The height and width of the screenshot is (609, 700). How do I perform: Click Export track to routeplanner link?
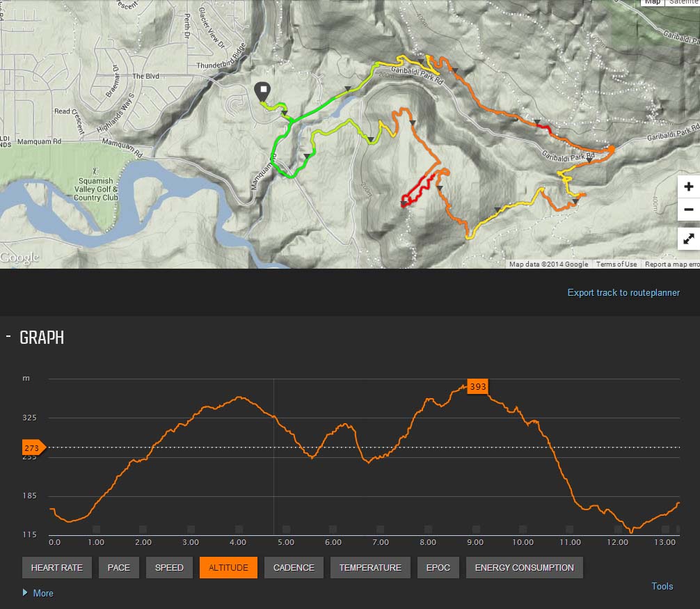point(623,292)
